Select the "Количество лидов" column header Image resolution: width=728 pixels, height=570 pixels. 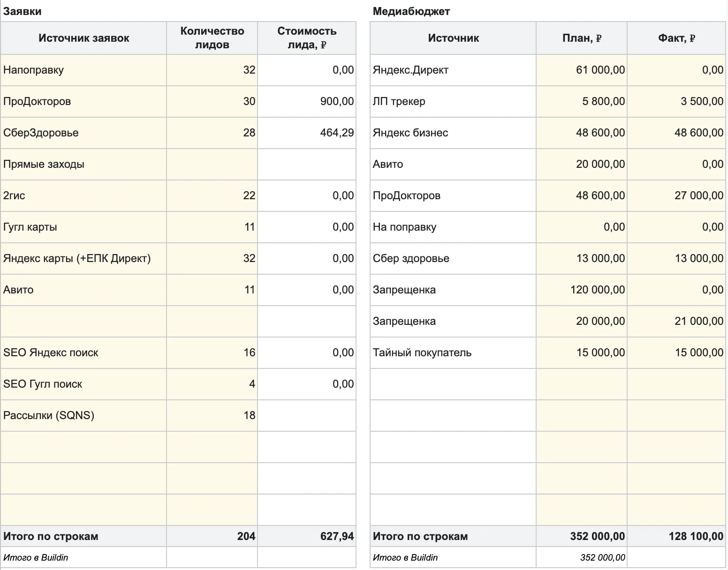tap(212, 38)
